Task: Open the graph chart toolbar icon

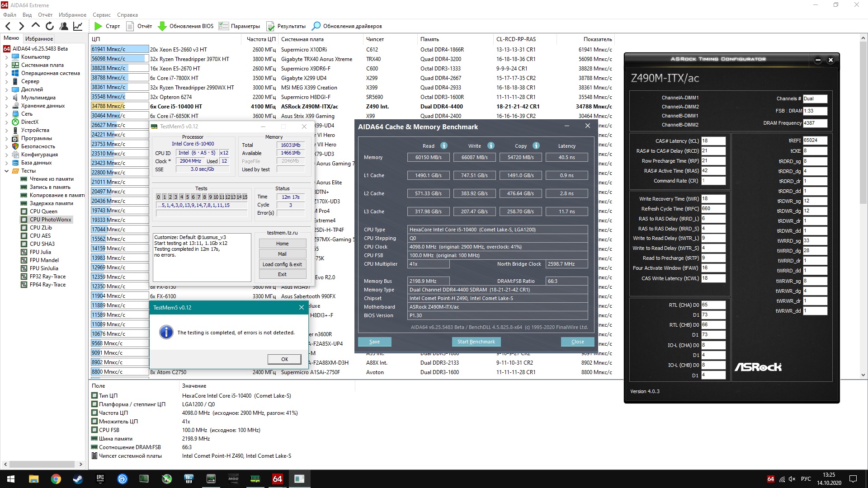Action: coord(78,26)
